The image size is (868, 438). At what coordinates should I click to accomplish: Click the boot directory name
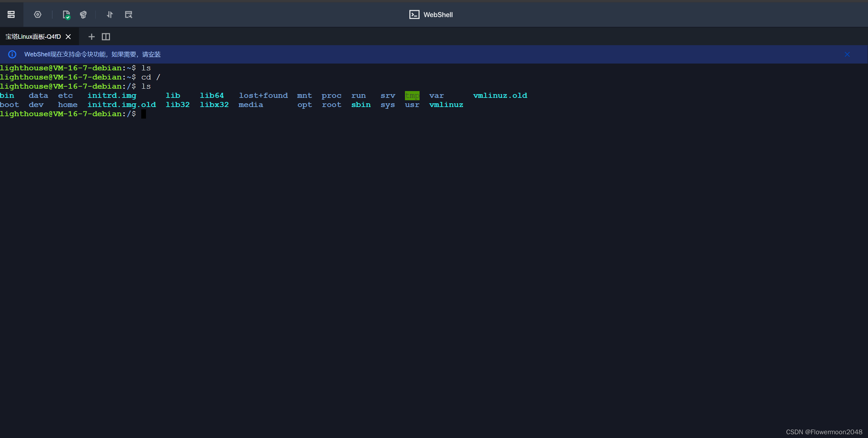point(10,105)
